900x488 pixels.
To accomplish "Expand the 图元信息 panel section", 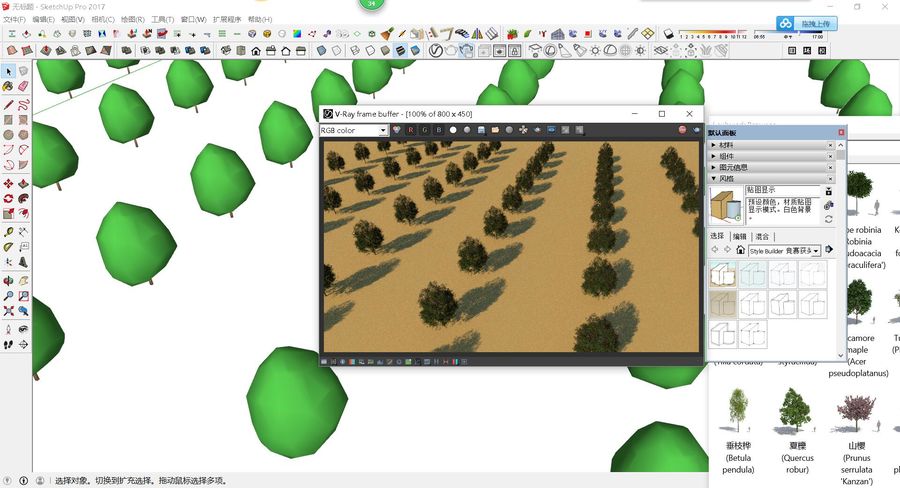I will [773, 167].
